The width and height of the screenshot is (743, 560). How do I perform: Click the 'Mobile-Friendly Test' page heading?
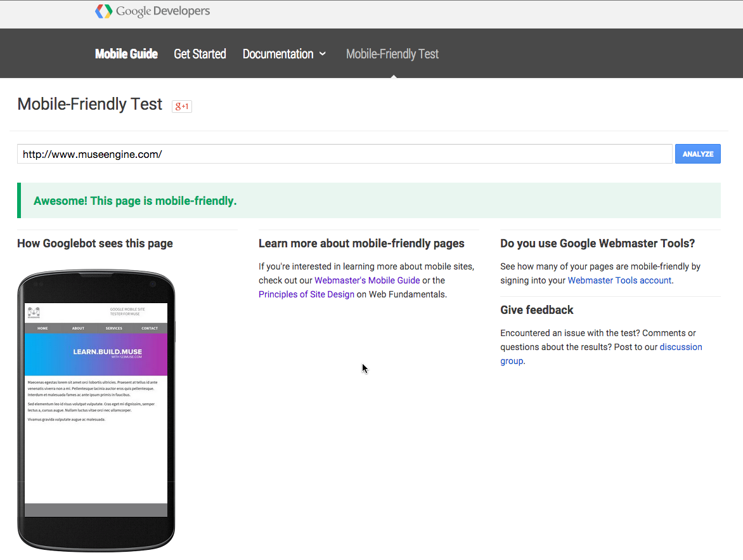point(90,104)
